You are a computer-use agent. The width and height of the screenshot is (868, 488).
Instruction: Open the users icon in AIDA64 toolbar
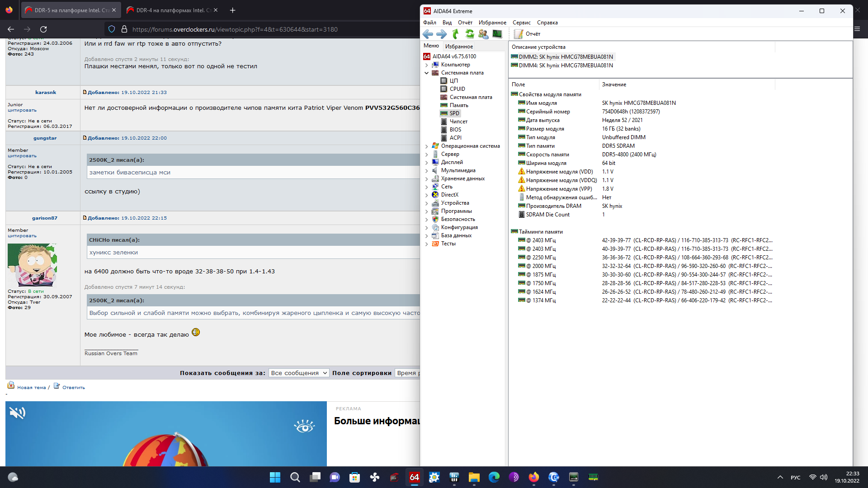(483, 34)
